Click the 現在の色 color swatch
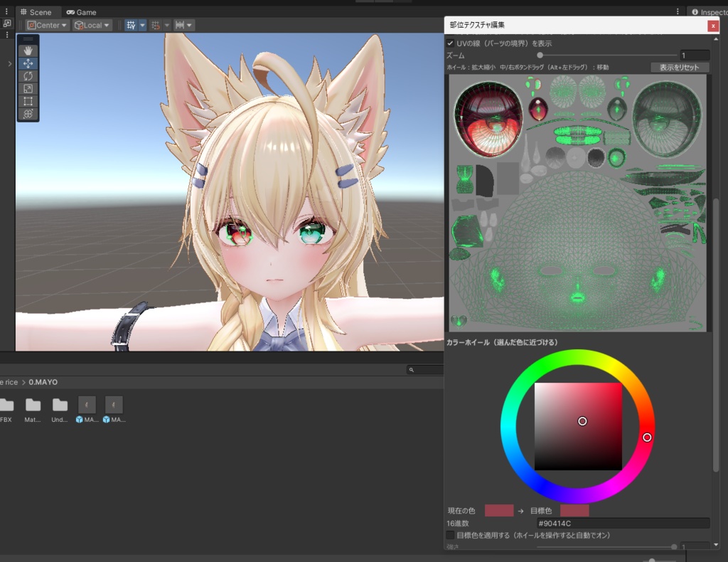728x562 pixels. tap(498, 511)
